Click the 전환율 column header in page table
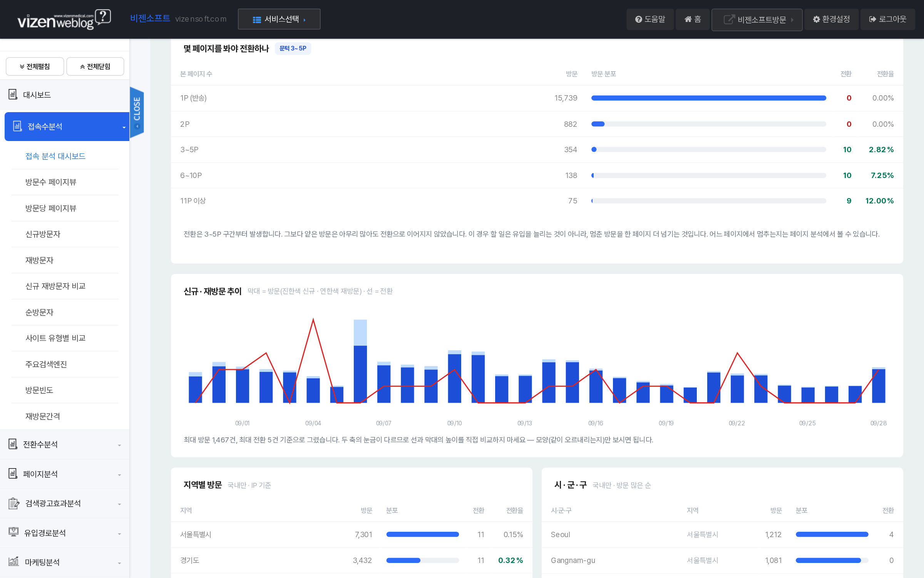 click(885, 74)
